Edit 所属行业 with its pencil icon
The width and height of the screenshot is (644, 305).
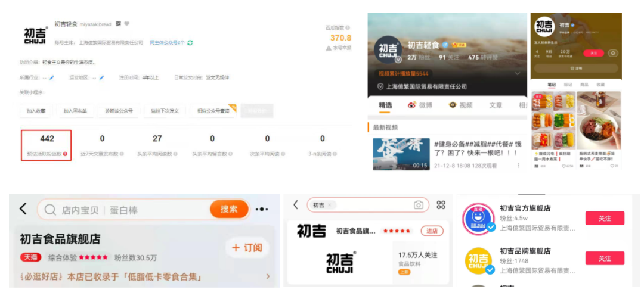[x=52, y=77]
